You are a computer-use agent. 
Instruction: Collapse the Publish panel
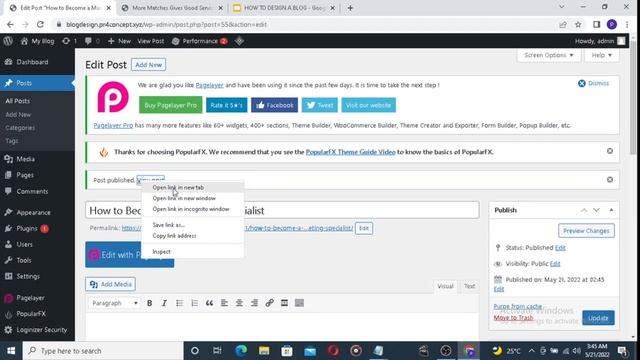[x=611, y=210]
